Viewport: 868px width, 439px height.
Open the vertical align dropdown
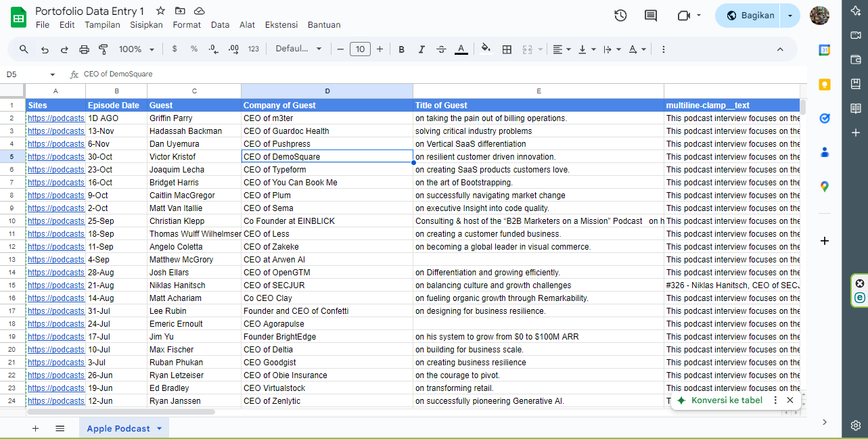pyautogui.click(x=588, y=49)
